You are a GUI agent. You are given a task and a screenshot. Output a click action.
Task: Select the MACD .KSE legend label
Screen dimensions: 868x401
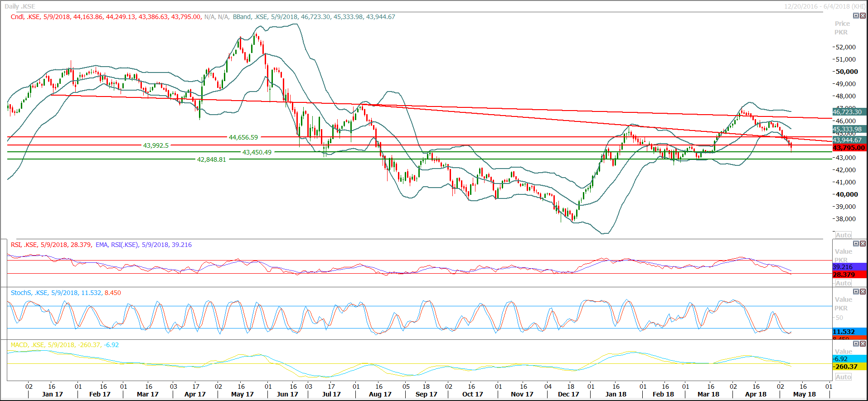[x=65, y=345]
